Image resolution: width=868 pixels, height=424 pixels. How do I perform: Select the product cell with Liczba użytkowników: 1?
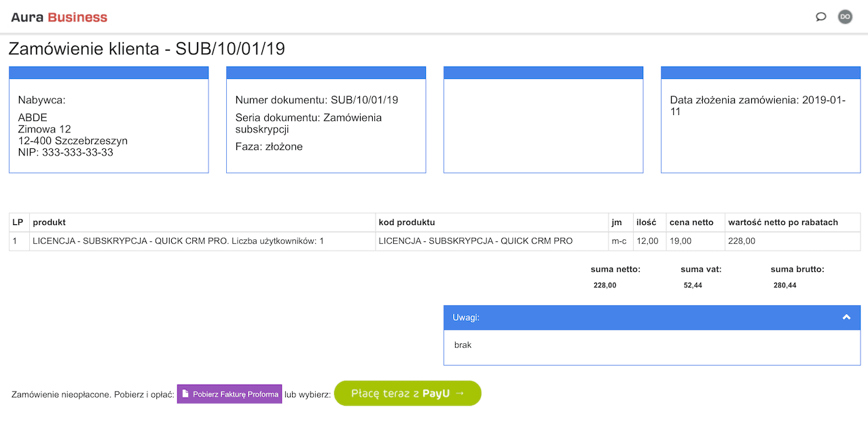tap(202, 241)
